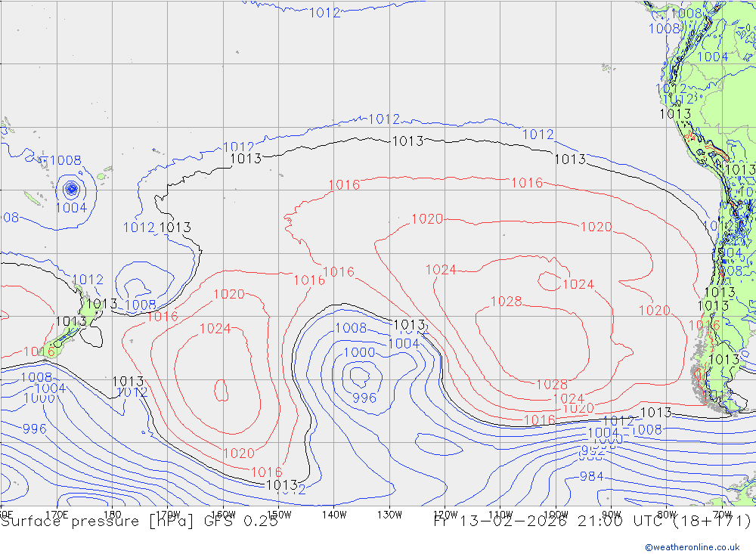Image resolution: width=756 pixels, height=554 pixels.
Task: Click the 1004 label beneath the concentric cyclone
Action: point(71,208)
